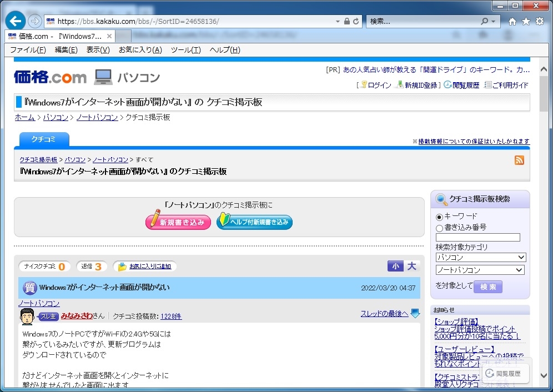553x392 pixels.
Task: Click the 返信 3 counter
Action: 92,267
